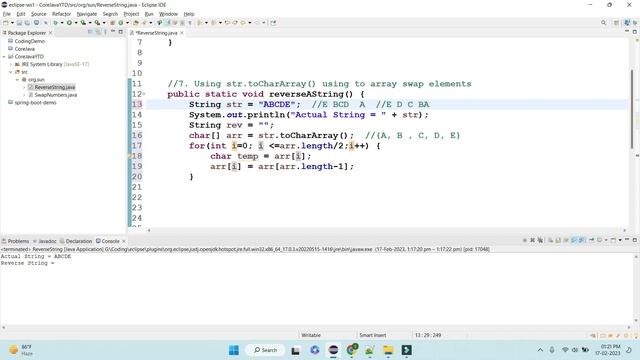Click the green Run button in toolbar
This screenshot has height=360, width=640.
pos(69,23)
